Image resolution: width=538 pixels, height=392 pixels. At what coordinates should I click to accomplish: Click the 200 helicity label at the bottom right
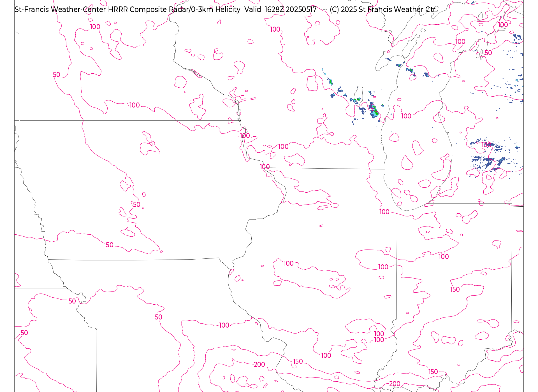(395, 384)
